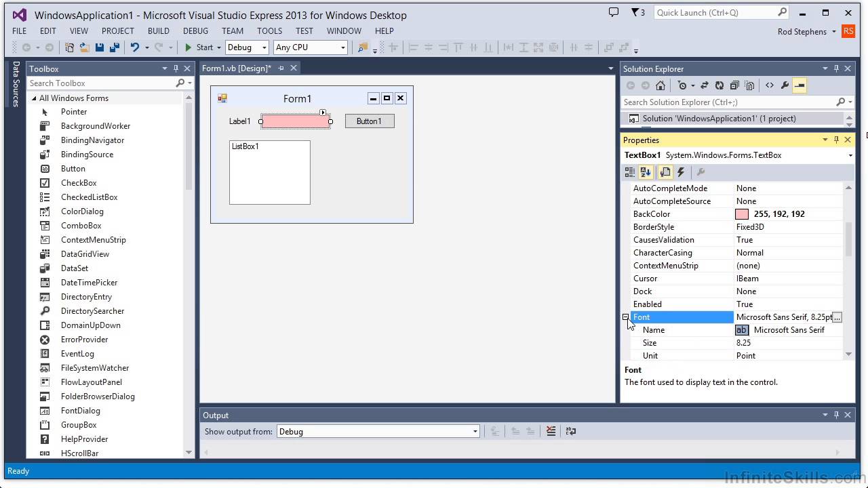The image size is (868, 488).
Task: Click the magnifier in Quick Launch box
Action: click(782, 12)
